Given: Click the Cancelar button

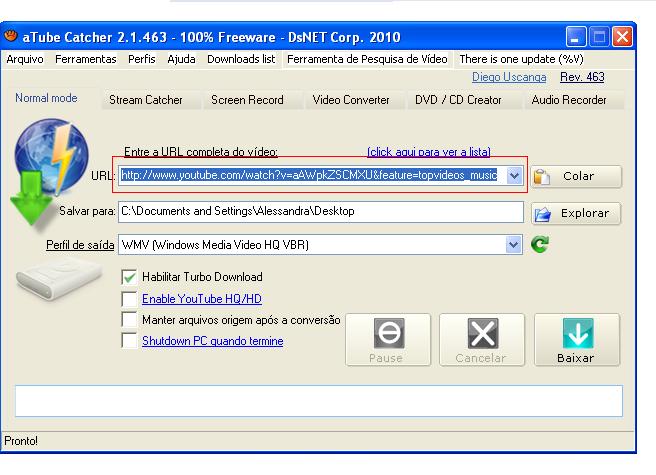Looking at the screenshot, I should click(x=482, y=340).
